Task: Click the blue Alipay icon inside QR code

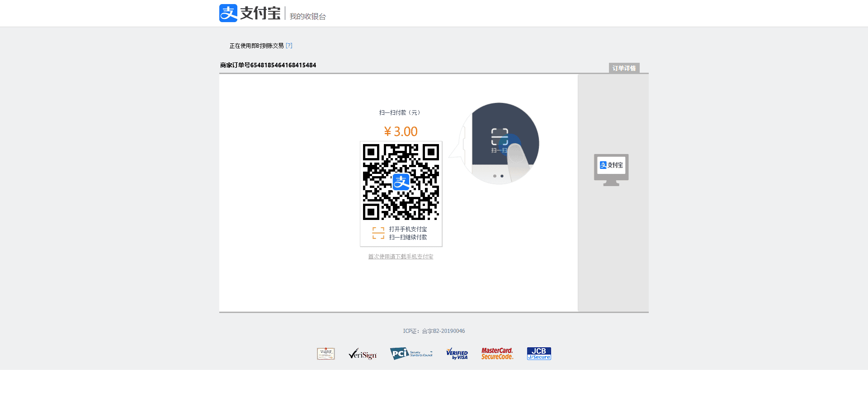Action: [x=401, y=182]
